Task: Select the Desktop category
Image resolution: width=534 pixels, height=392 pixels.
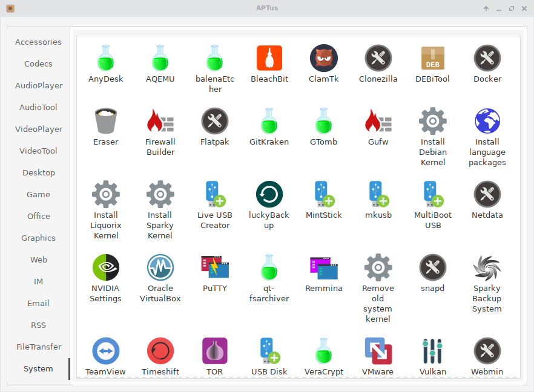Action: tap(39, 172)
